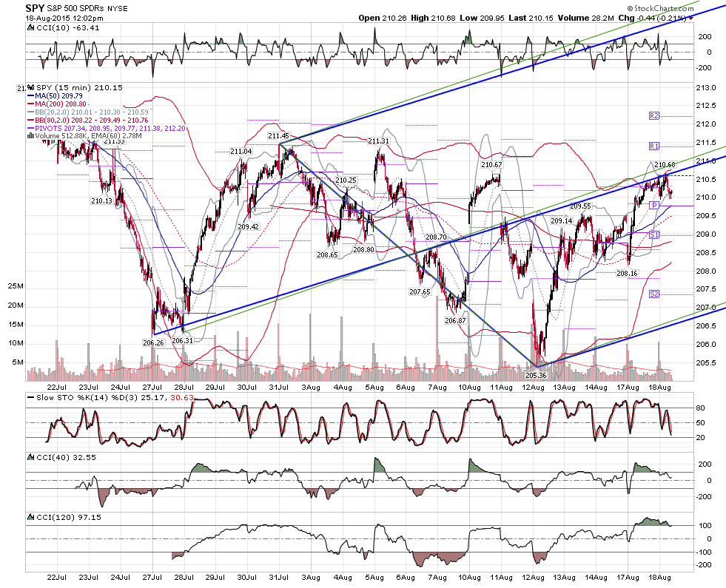Select the P pivot label
The height and width of the screenshot is (588, 726).
(653, 206)
